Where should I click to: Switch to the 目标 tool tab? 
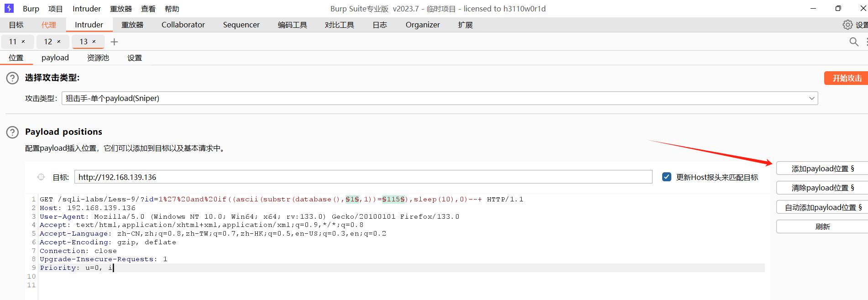pos(16,25)
